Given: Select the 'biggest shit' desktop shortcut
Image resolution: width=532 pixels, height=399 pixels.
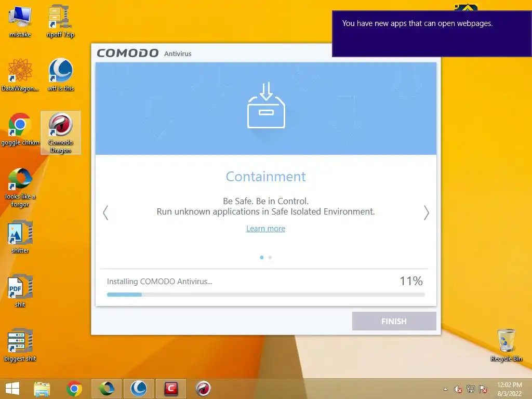Looking at the screenshot, I should click(x=20, y=345).
